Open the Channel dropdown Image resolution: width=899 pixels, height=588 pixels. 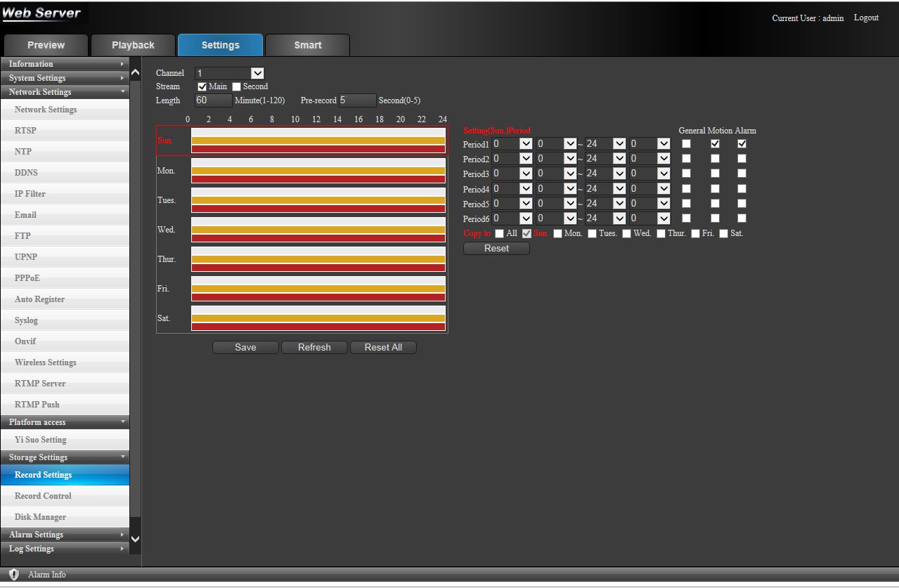coord(257,73)
